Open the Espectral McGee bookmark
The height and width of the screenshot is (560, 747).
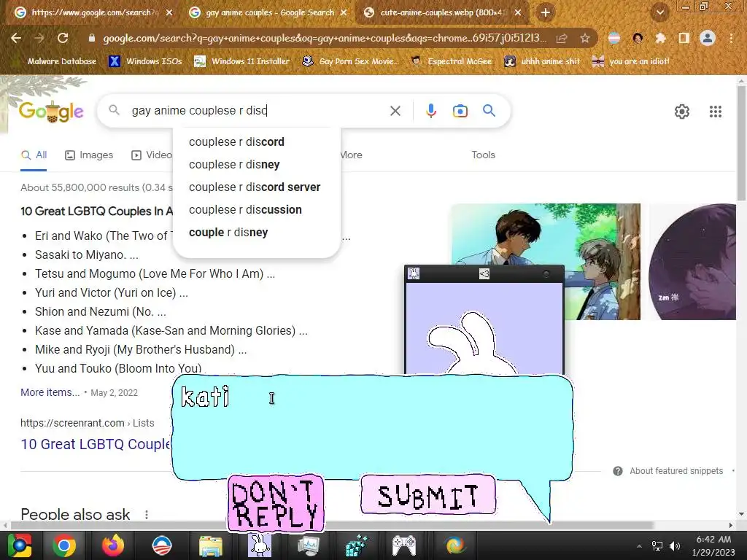click(451, 61)
